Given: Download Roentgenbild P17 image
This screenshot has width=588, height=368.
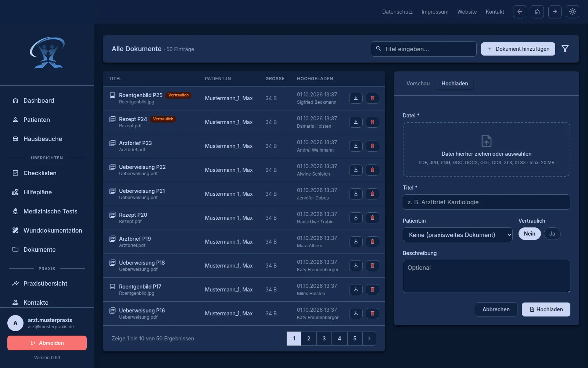Looking at the screenshot, I should pyautogui.click(x=356, y=290).
